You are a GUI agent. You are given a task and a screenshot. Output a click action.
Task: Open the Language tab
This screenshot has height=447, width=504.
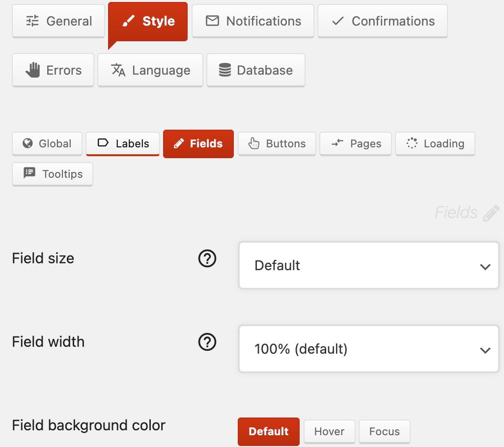point(150,70)
